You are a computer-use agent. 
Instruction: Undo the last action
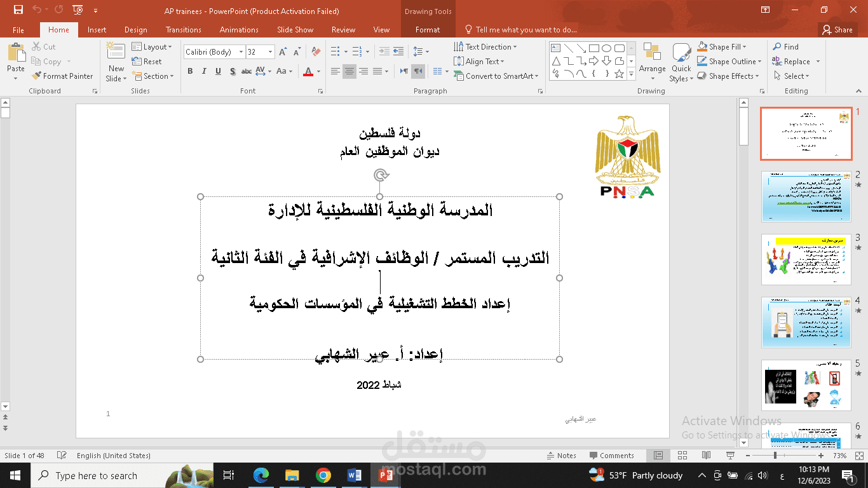36,10
